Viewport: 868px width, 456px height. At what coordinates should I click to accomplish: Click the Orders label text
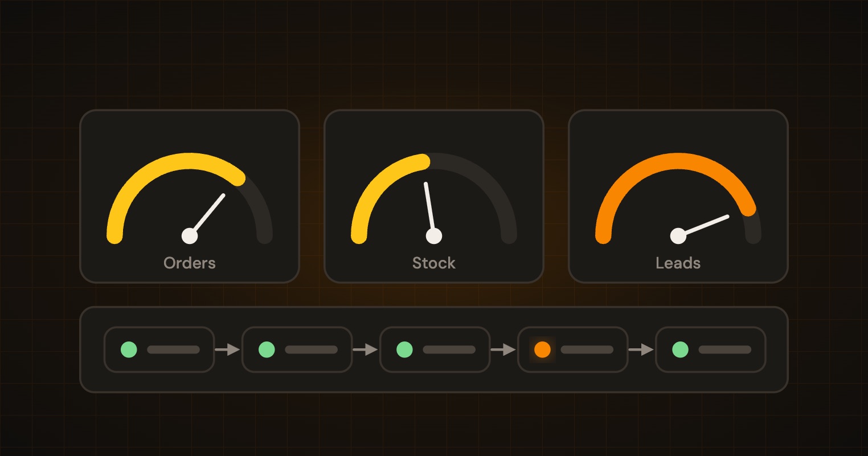[x=190, y=263]
